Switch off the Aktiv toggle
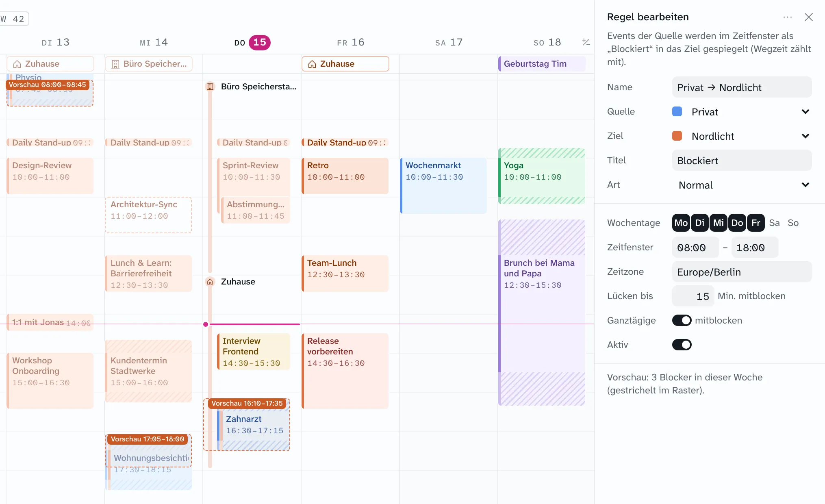Viewport: 825px width, 504px height. pos(682,345)
